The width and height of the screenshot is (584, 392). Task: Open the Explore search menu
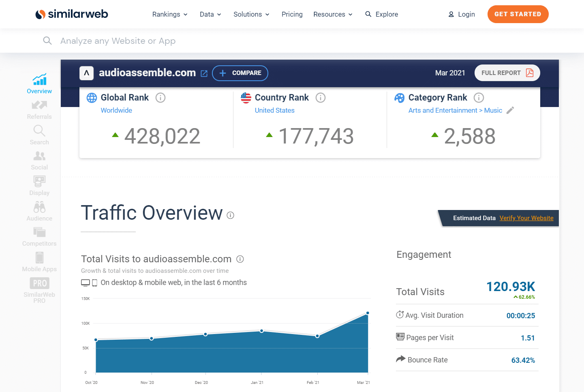tap(381, 14)
